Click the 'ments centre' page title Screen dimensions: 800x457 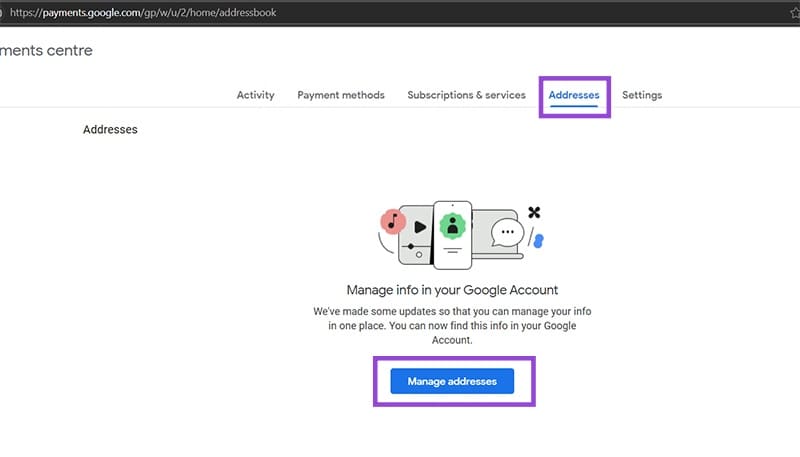(x=46, y=50)
